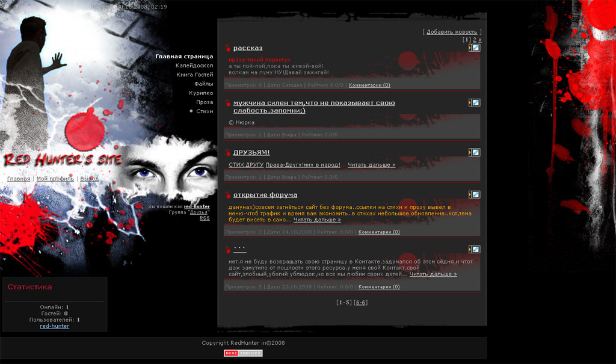The width and height of the screenshot is (616, 364).
Task: Open comments for the "```" post
Action: (379, 286)
